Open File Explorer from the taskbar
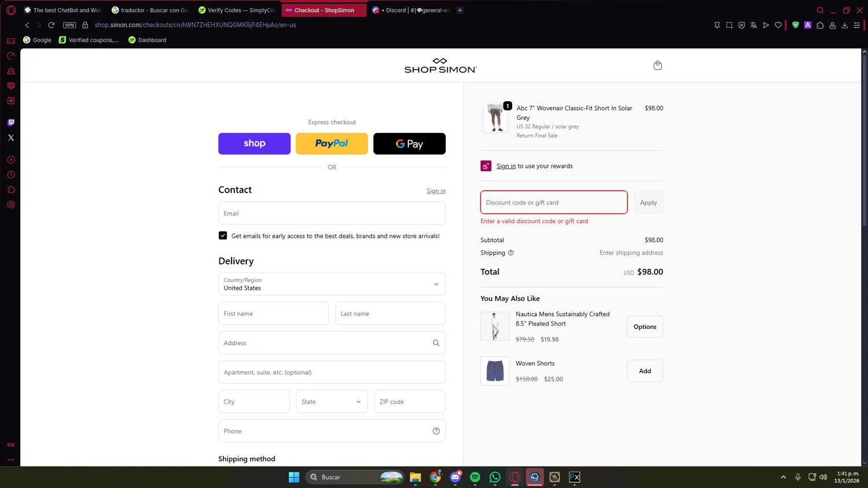Screen dimensions: 868x488 415,477
